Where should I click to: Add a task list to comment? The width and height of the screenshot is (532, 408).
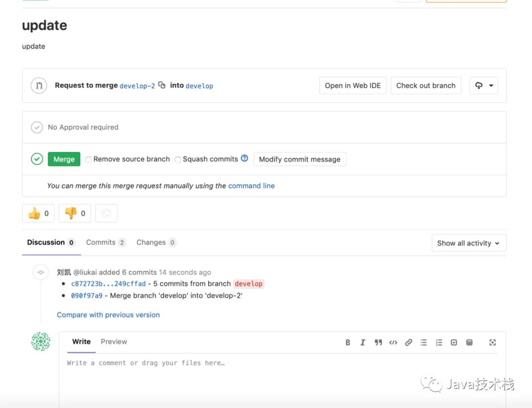coord(454,343)
